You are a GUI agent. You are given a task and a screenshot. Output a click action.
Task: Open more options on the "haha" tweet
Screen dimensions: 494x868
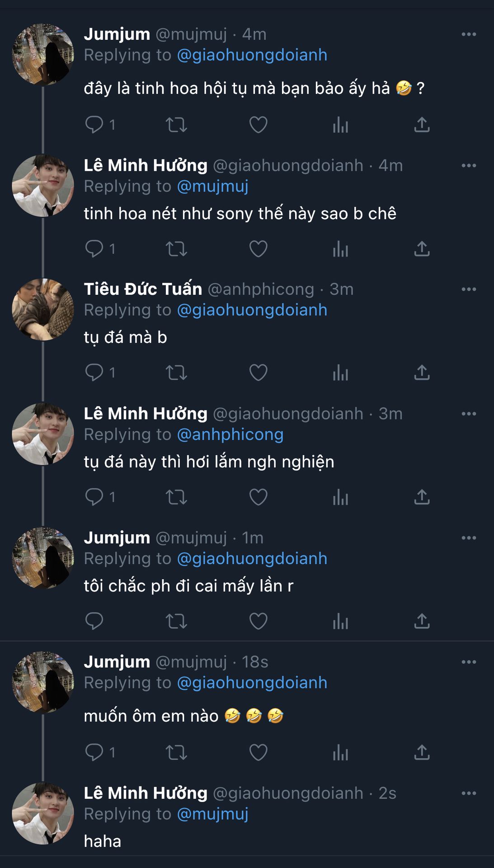point(469,793)
